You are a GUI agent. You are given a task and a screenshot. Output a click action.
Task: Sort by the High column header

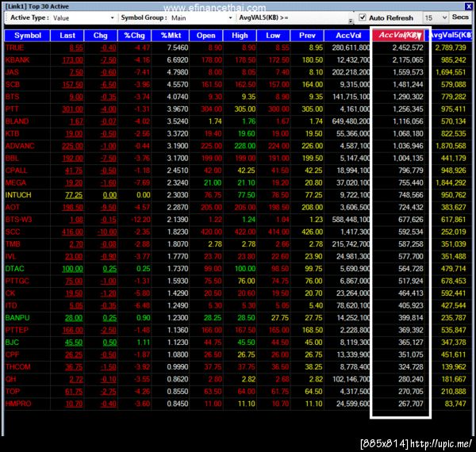pos(240,36)
